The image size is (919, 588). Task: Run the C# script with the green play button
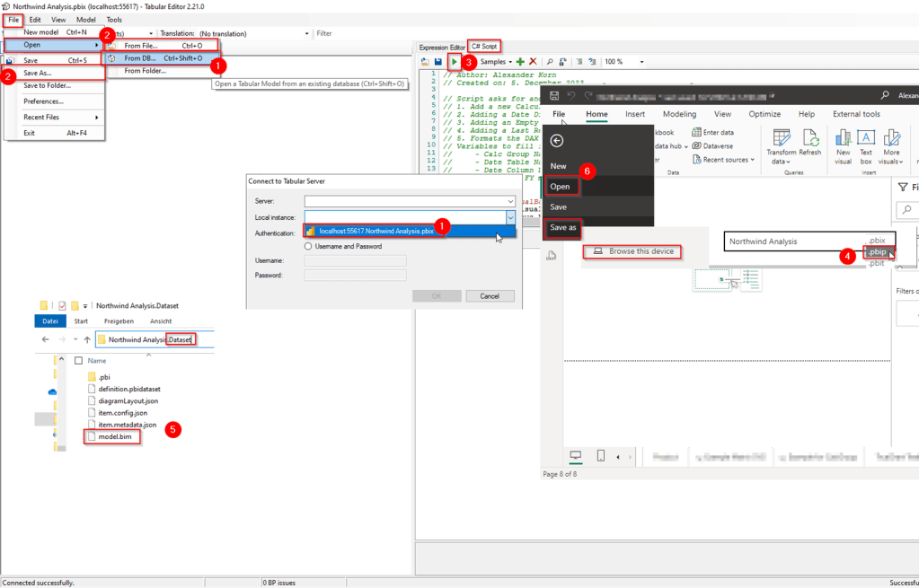point(455,62)
